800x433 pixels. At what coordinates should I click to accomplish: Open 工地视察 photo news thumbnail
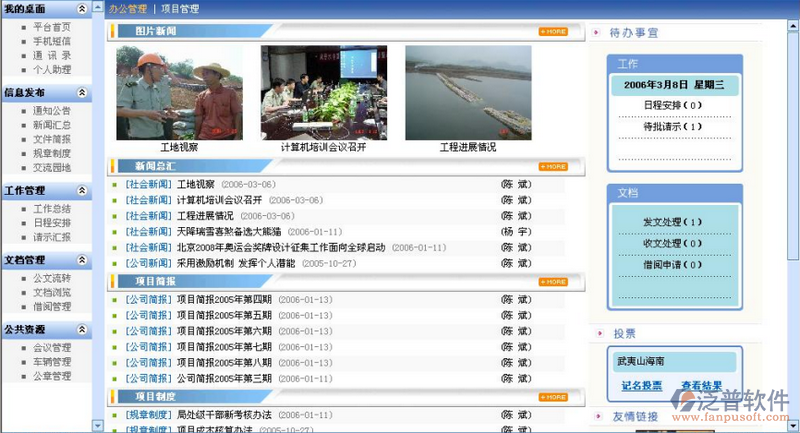click(166, 92)
